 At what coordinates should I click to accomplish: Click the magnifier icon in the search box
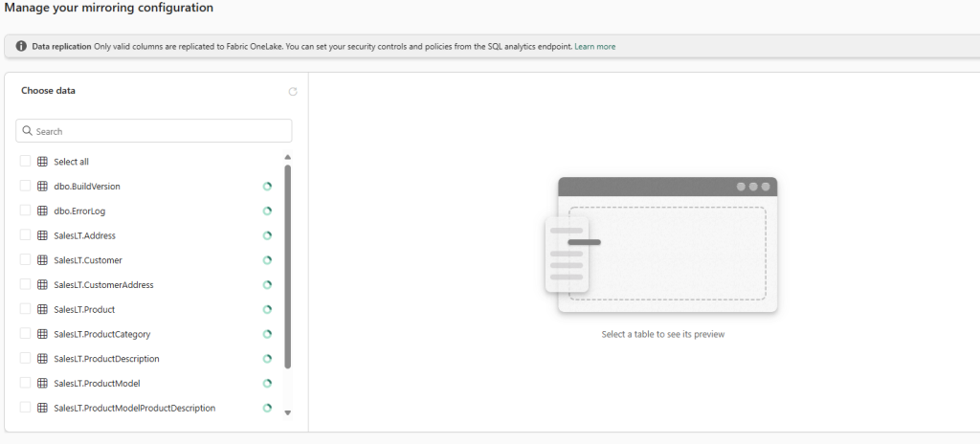coord(27,131)
